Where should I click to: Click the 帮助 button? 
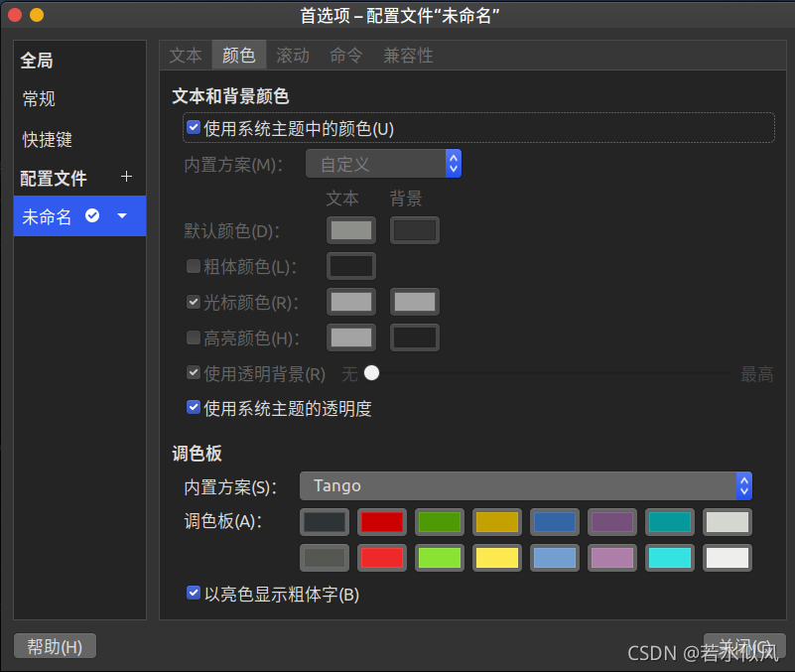pyautogui.click(x=54, y=645)
